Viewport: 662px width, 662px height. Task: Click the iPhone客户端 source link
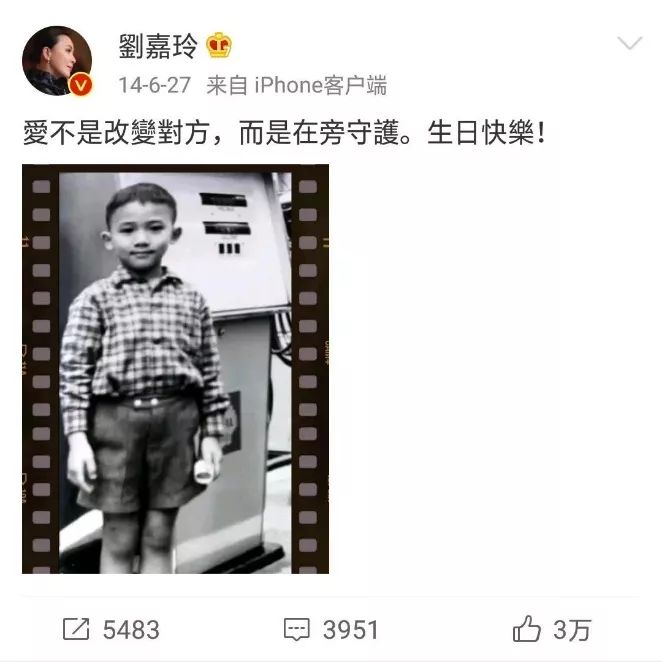tap(320, 85)
